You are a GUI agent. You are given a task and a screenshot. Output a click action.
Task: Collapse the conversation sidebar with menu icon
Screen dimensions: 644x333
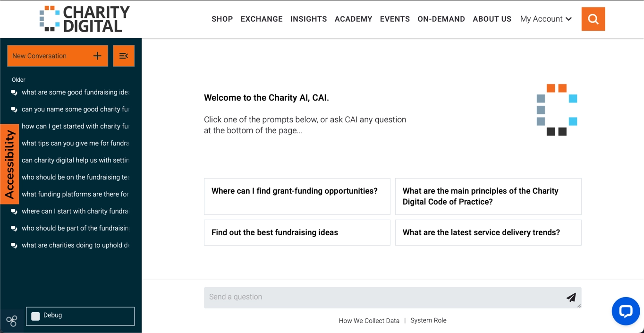(x=124, y=56)
